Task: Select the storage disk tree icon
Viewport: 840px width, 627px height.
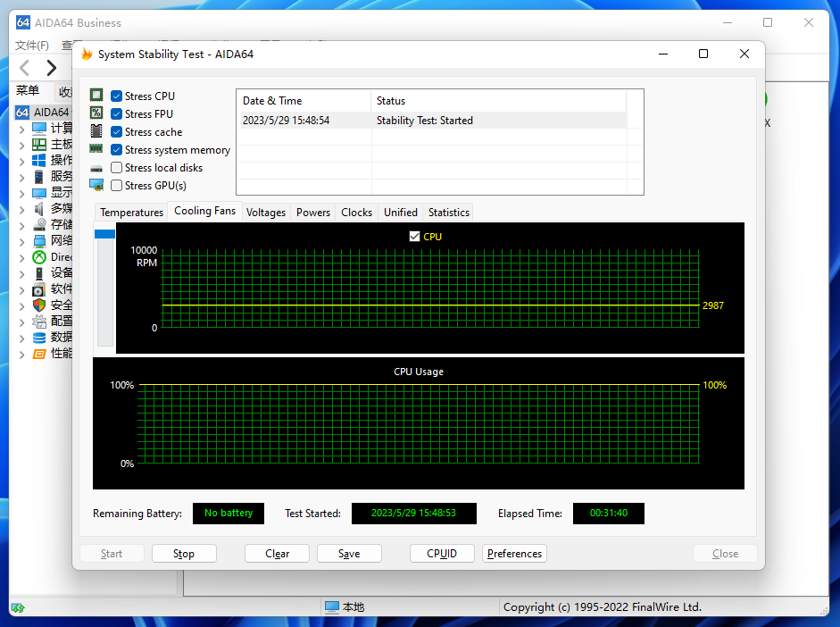Action: pos(39,224)
